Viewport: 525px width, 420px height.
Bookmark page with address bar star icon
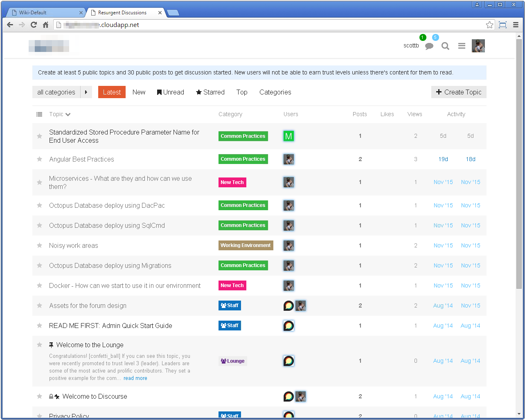[489, 25]
